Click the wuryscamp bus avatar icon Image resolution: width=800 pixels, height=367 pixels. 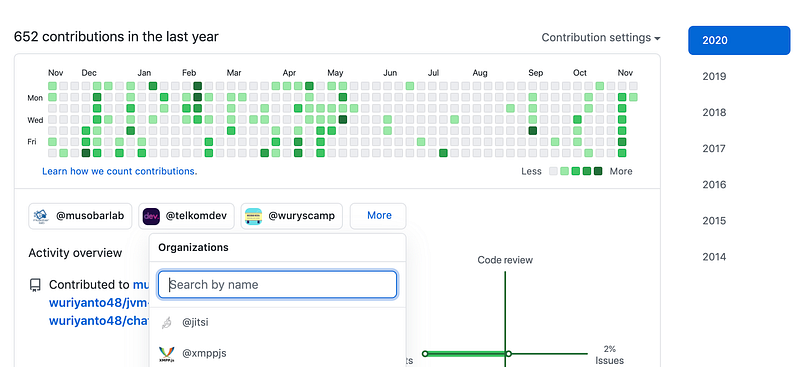[x=253, y=216]
